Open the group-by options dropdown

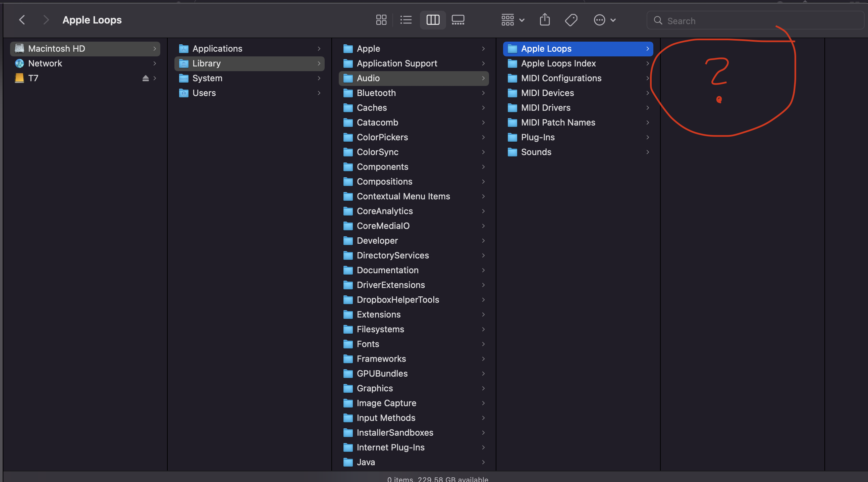tap(512, 20)
